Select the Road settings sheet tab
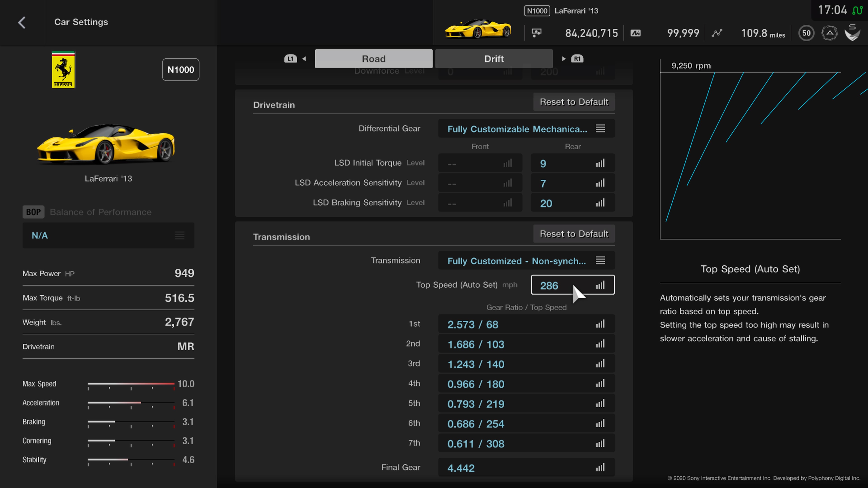 tap(374, 59)
